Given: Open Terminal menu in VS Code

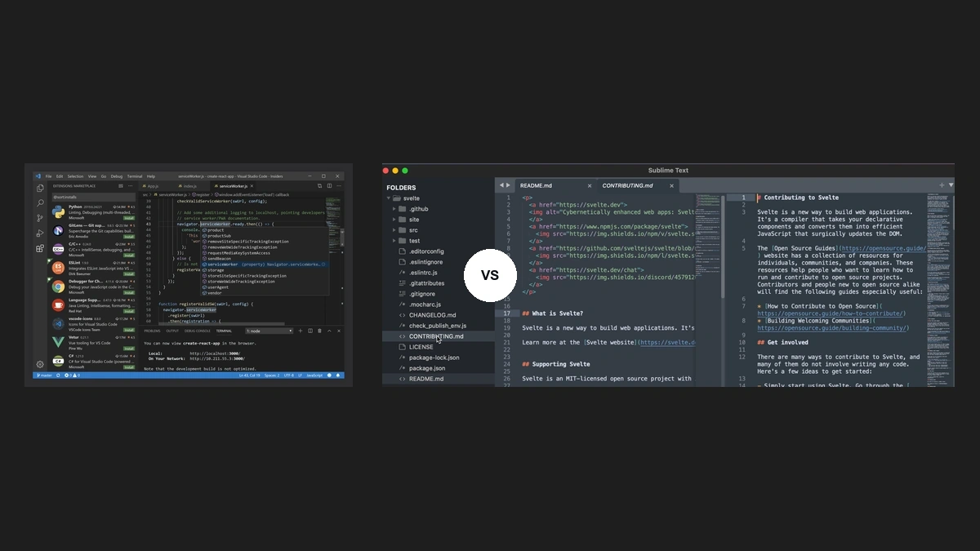Looking at the screenshot, I should (x=135, y=176).
